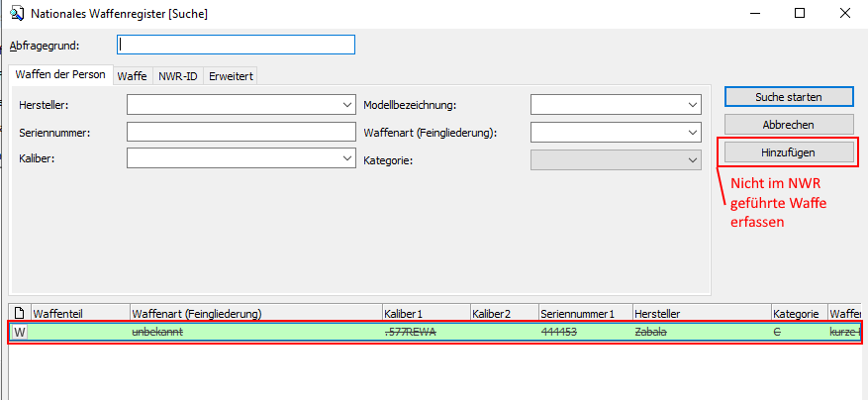Click the Abbrechen button
868x400 pixels.
point(788,125)
